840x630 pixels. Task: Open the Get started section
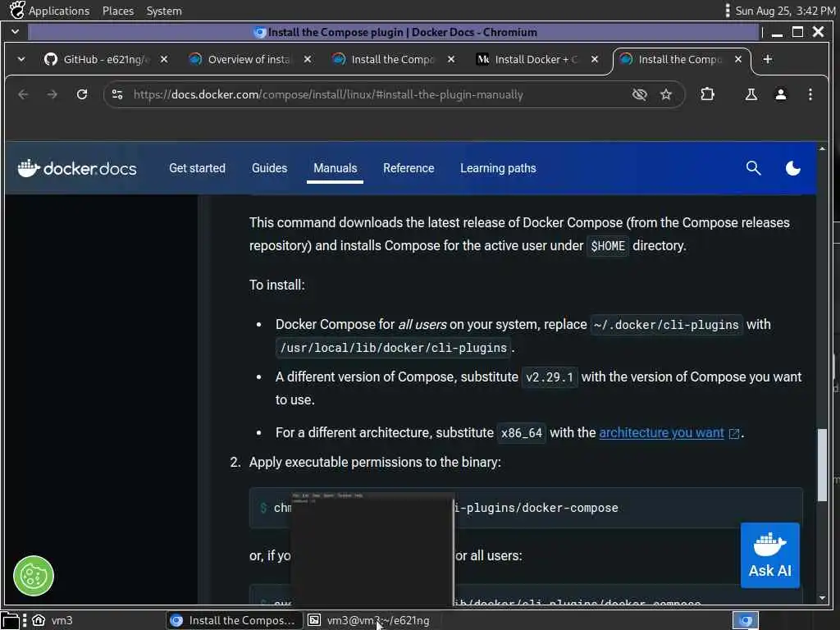tap(197, 168)
